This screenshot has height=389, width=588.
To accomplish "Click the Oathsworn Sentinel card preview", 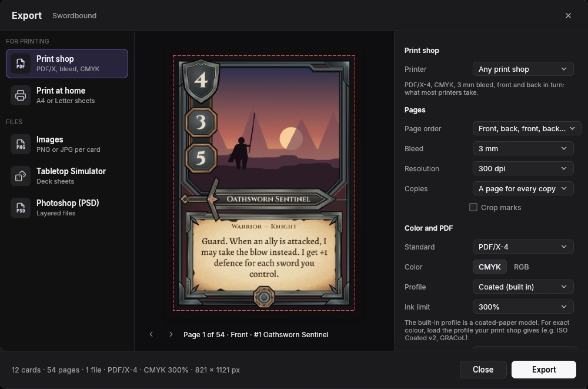I will 264,183.
